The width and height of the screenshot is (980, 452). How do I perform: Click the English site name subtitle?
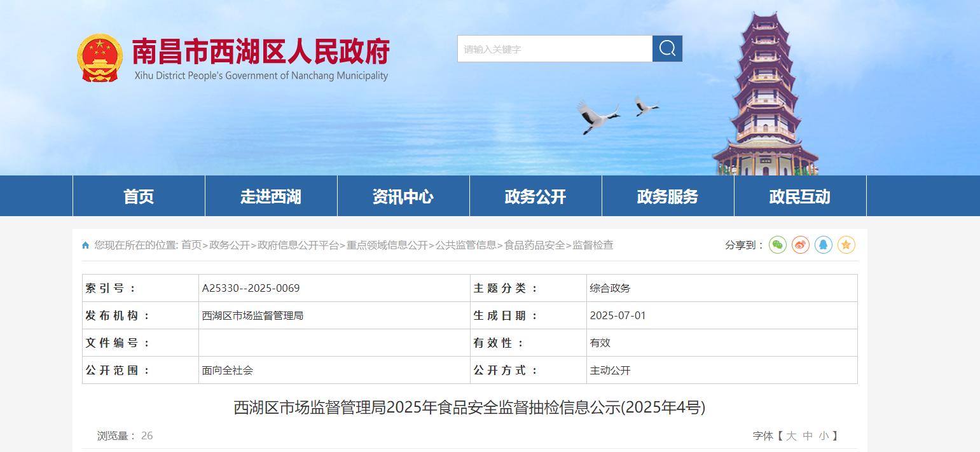[x=261, y=76]
